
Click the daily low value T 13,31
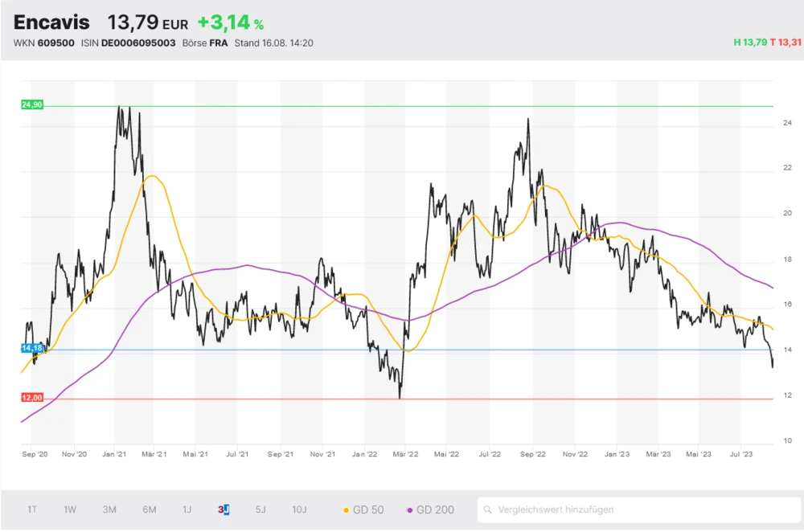(784, 42)
